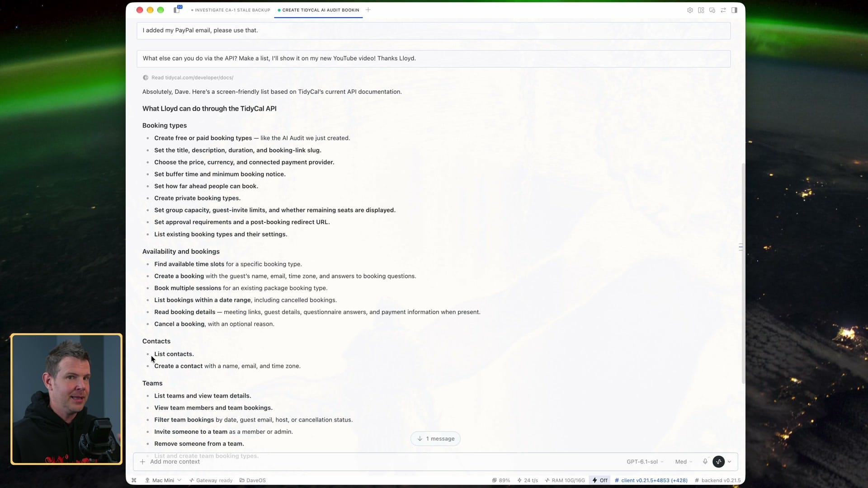Click the Booking types section heading
The width and height of the screenshot is (868, 488).
pyautogui.click(x=165, y=126)
